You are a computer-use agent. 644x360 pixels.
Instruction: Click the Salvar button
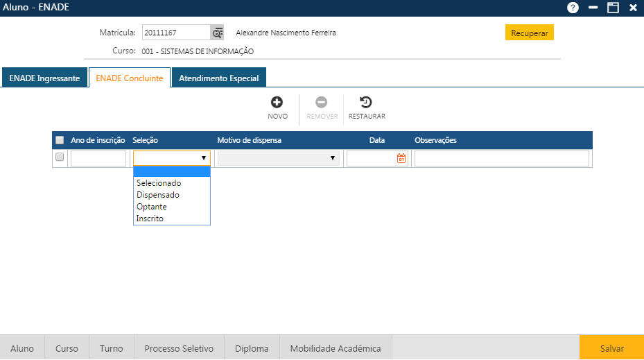click(x=611, y=348)
